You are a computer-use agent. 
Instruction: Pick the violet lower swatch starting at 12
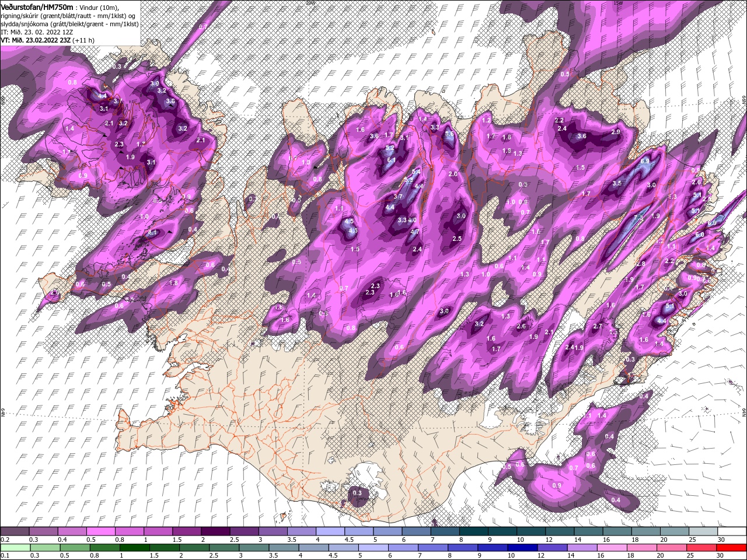pos(552,548)
